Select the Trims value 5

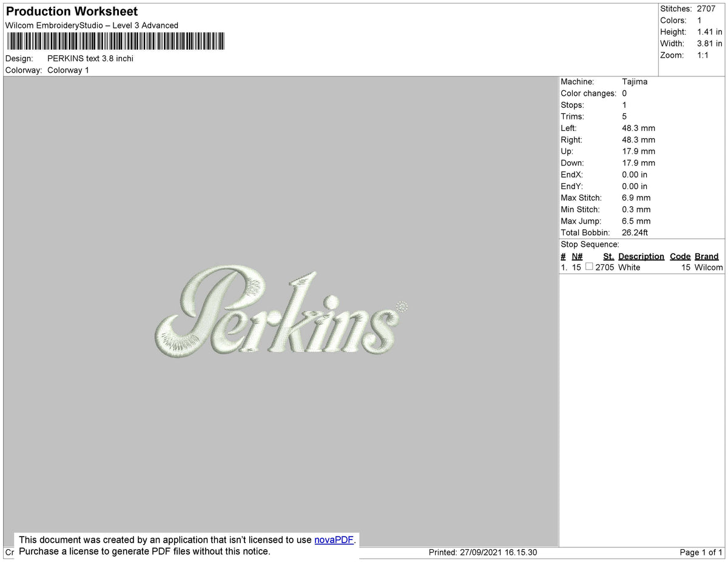tap(624, 116)
